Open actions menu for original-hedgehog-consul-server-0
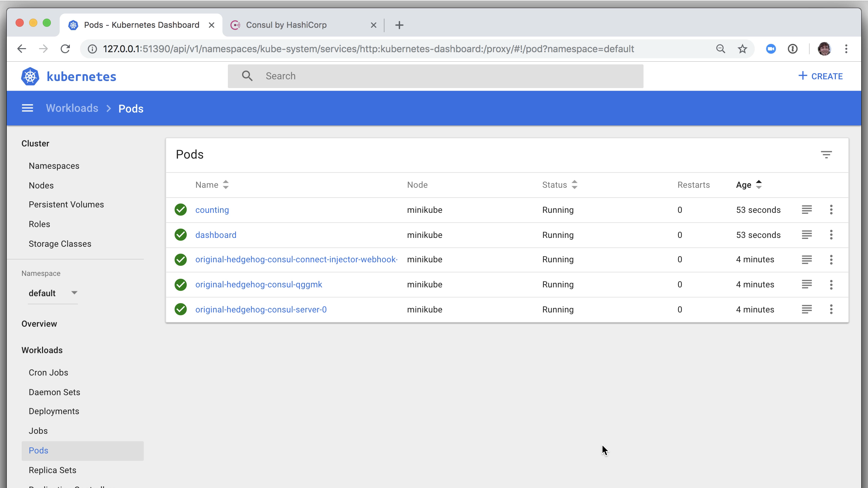Viewport: 868px width, 488px height. (831, 309)
